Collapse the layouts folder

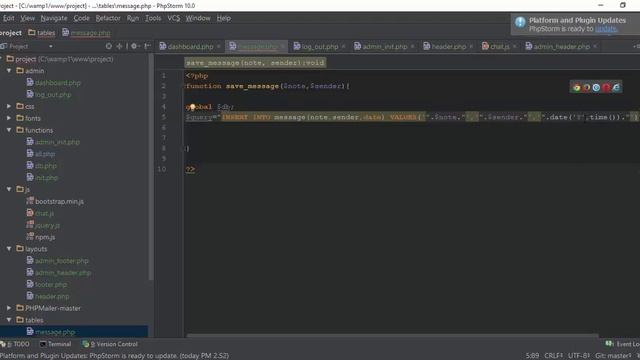pos(9,249)
